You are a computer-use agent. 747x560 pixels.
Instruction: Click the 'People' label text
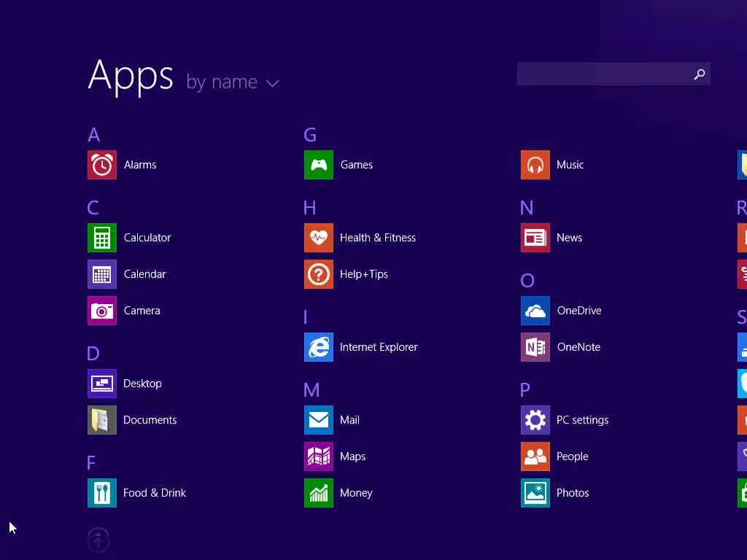point(573,456)
